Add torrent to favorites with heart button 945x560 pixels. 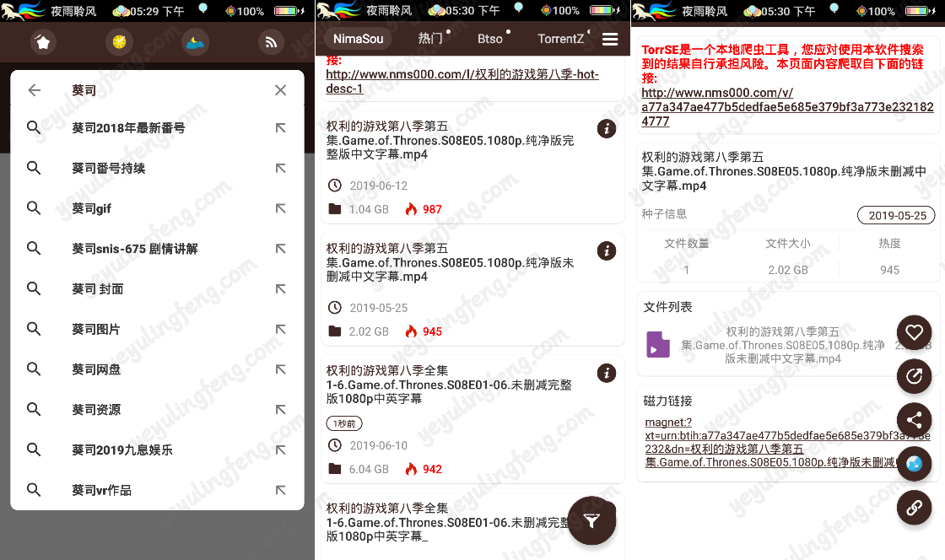point(915,332)
